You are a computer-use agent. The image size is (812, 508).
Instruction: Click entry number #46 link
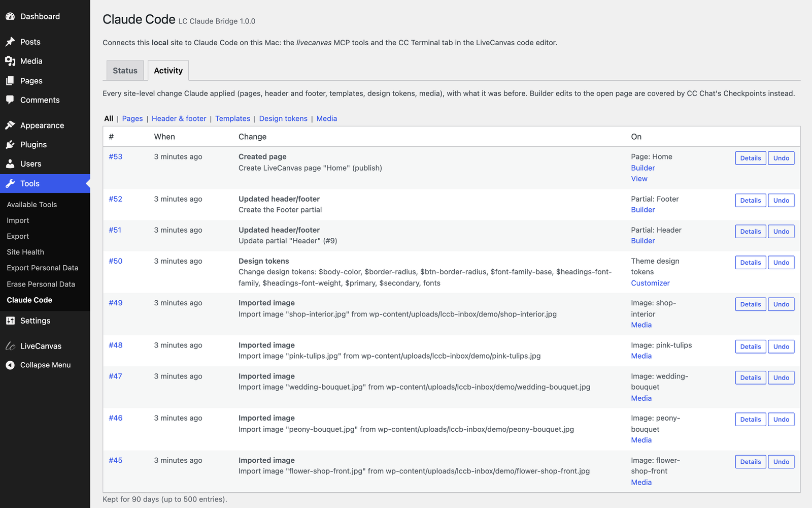(116, 418)
